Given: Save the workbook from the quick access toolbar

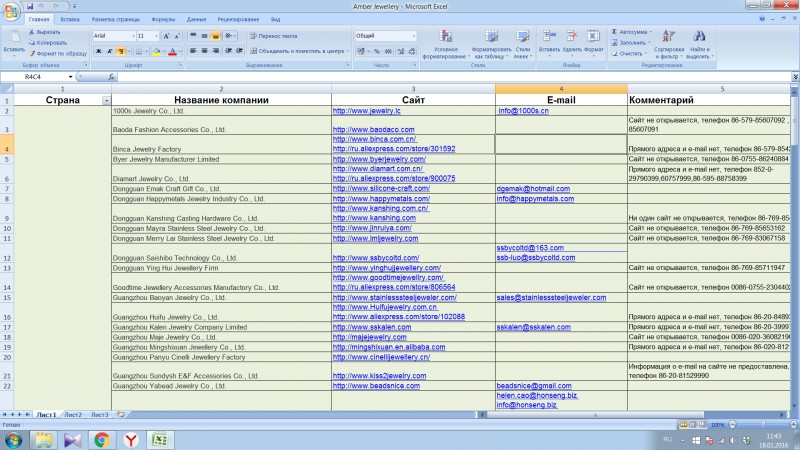Looking at the screenshot, I should click(x=30, y=6).
